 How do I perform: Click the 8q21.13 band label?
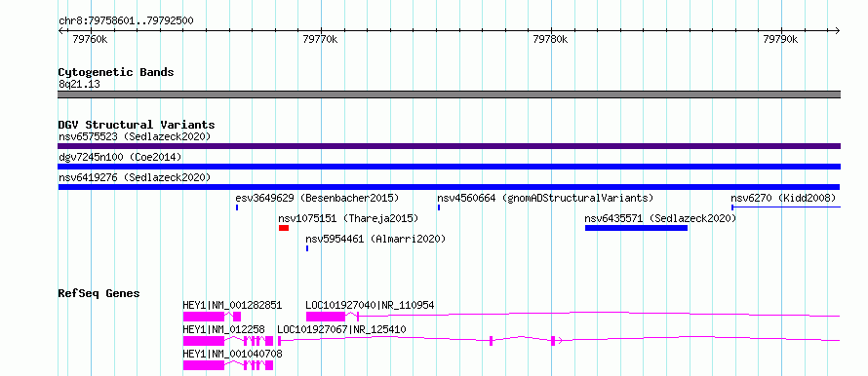click(x=79, y=85)
